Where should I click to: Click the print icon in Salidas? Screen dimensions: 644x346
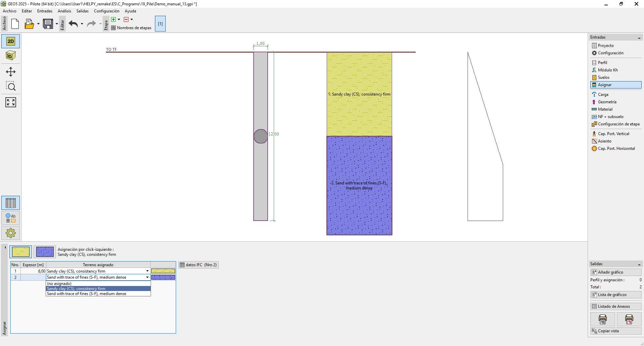tap(602, 319)
